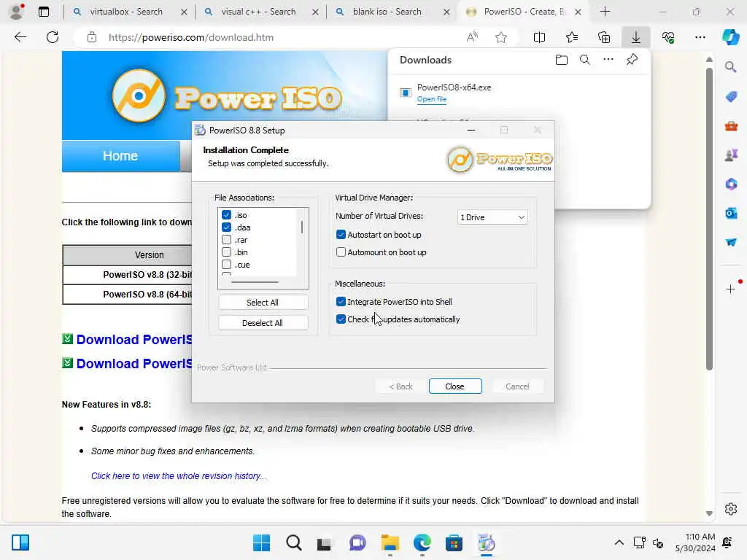The height and width of the screenshot is (560, 747).
Task: Click the Back button in setup
Action: point(400,386)
